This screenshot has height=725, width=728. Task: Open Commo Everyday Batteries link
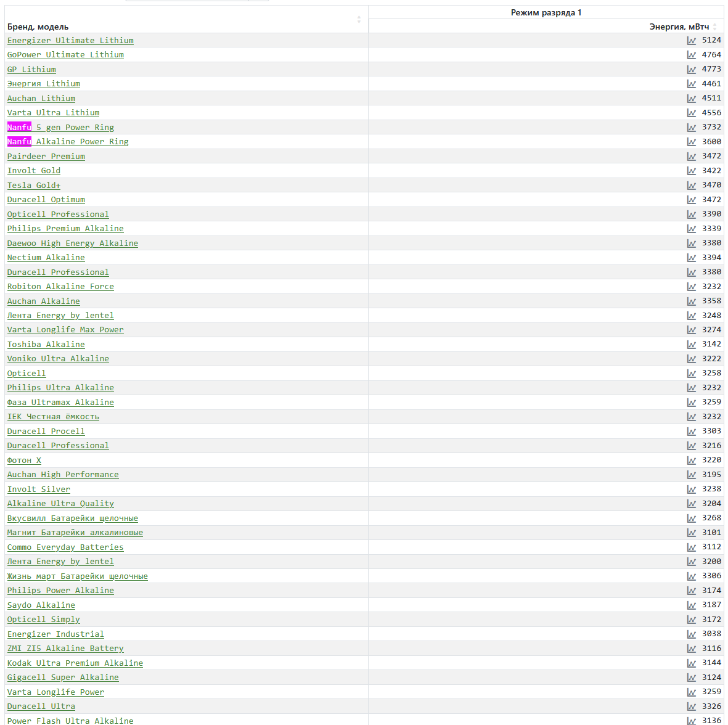(x=65, y=547)
